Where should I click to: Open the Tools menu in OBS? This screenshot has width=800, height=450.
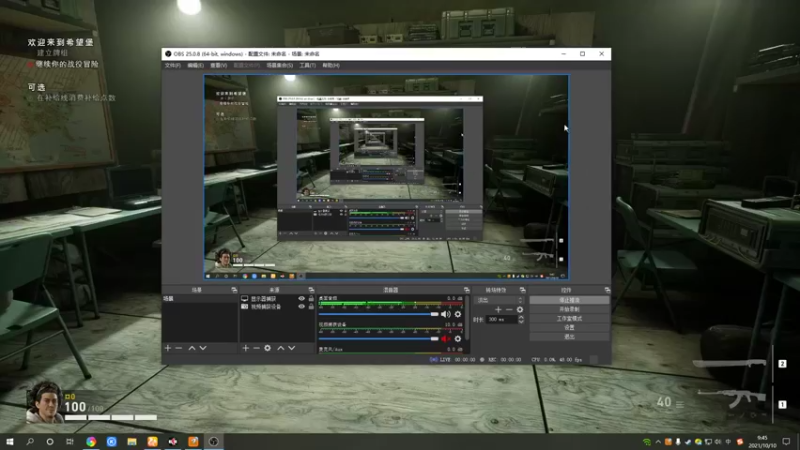[307, 65]
